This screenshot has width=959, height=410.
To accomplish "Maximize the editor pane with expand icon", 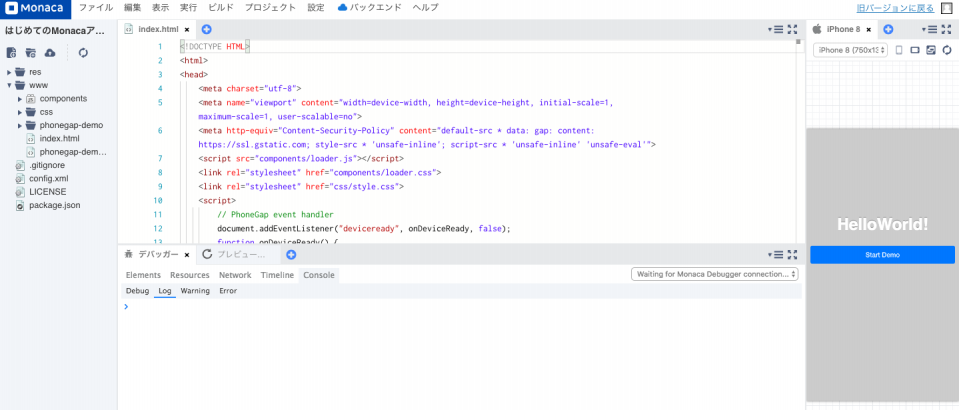I will point(793,29).
